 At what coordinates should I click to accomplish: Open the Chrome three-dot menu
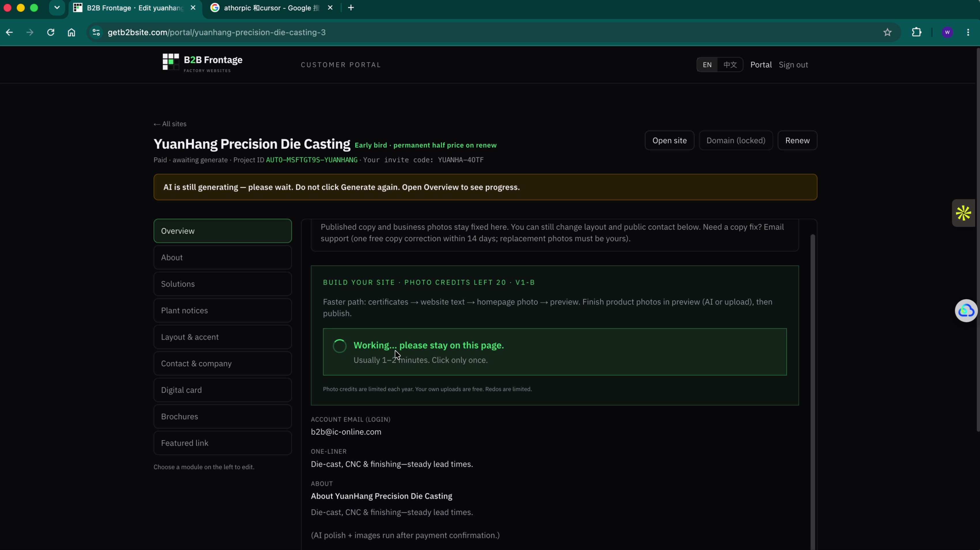click(x=968, y=32)
